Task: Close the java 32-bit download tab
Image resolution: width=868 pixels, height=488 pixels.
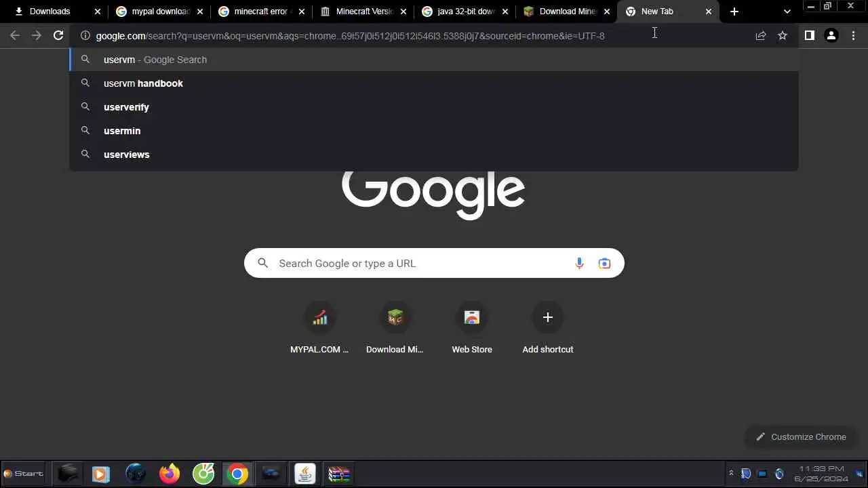Action: 505,12
